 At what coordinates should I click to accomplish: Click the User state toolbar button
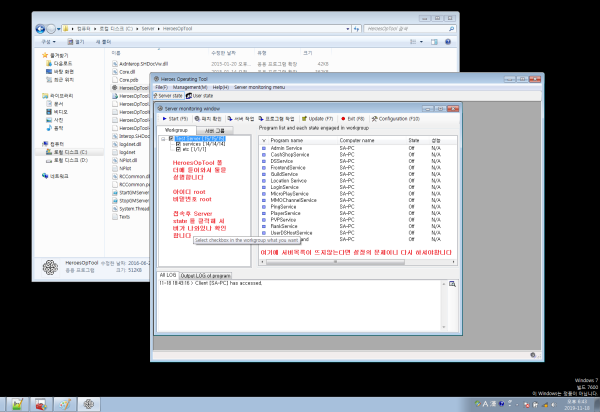tap(200, 96)
